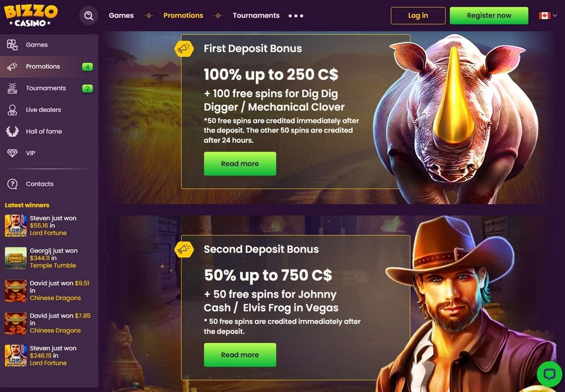Open Tournaments in top navigation
565x392 pixels.
tap(256, 16)
